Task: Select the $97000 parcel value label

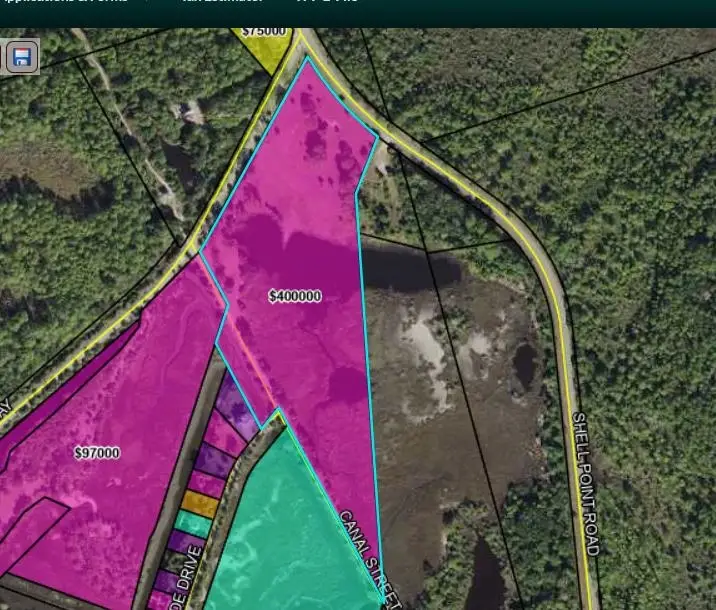Action: [97, 453]
